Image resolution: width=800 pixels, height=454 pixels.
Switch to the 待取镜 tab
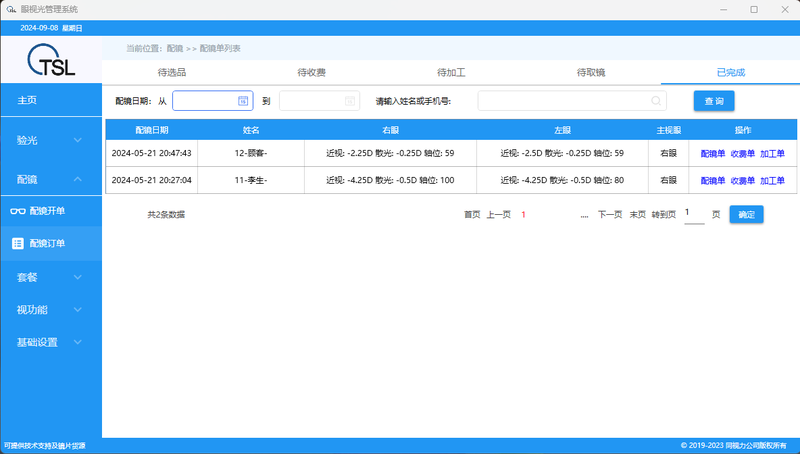point(591,72)
